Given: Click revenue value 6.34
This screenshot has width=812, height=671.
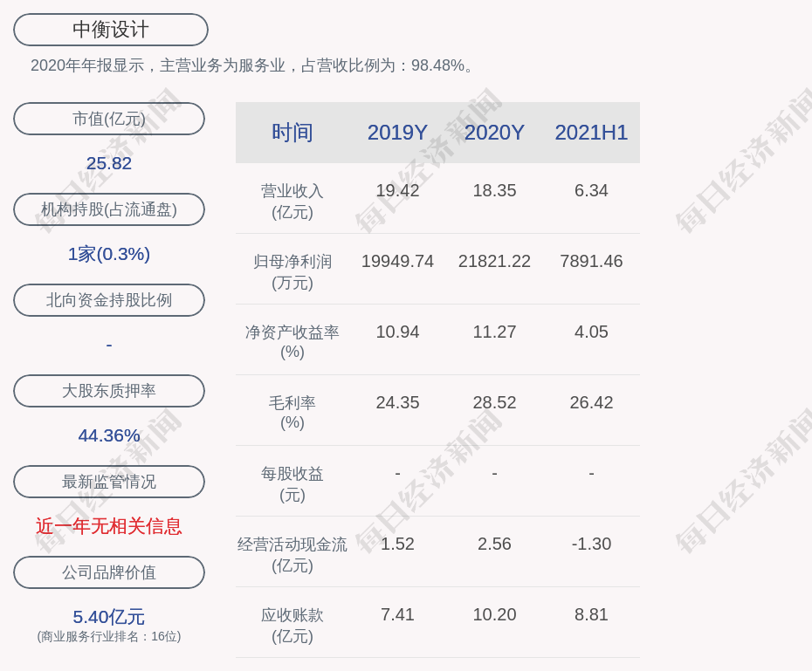Looking at the screenshot, I should pyautogui.click(x=591, y=190).
